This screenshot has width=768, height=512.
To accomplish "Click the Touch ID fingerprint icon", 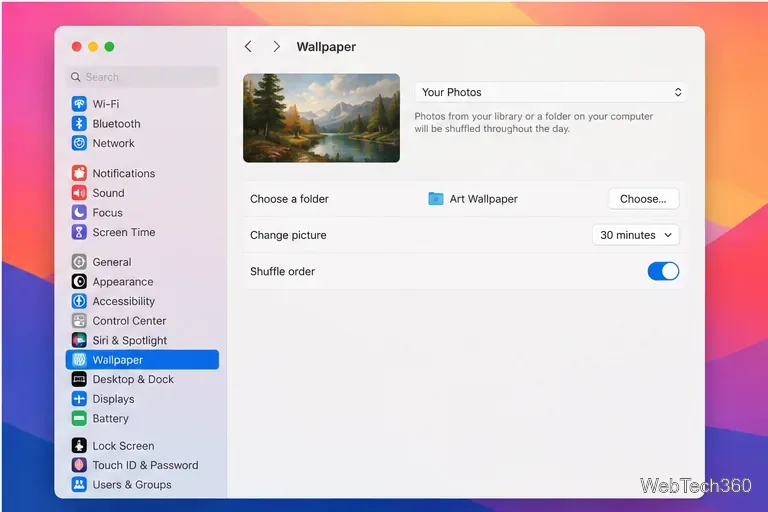I will tap(79, 465).
